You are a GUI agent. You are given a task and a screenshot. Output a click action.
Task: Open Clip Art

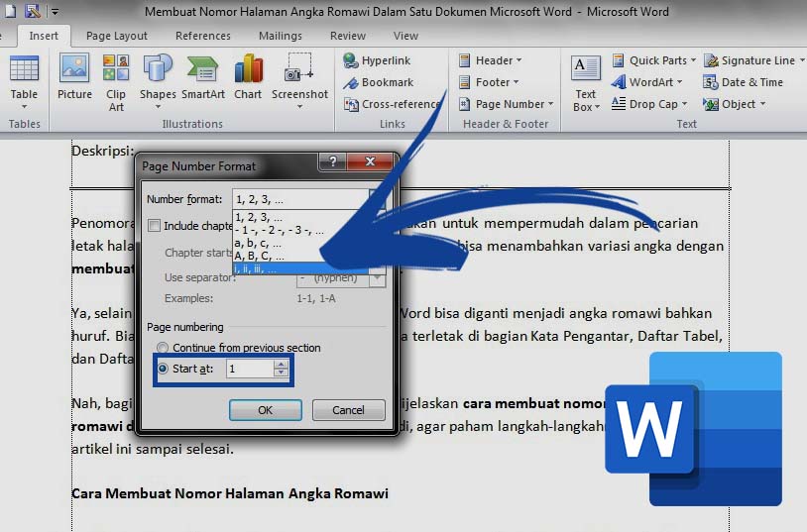click(116, 83)
